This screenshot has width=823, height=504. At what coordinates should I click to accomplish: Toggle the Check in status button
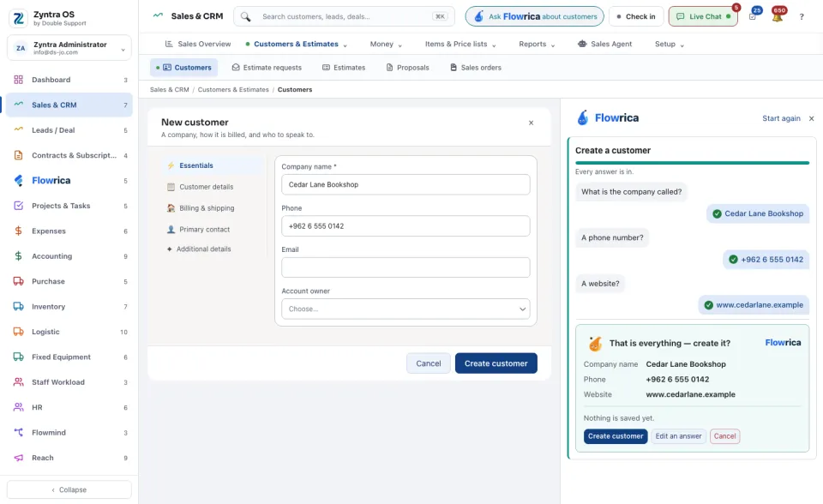636,17
